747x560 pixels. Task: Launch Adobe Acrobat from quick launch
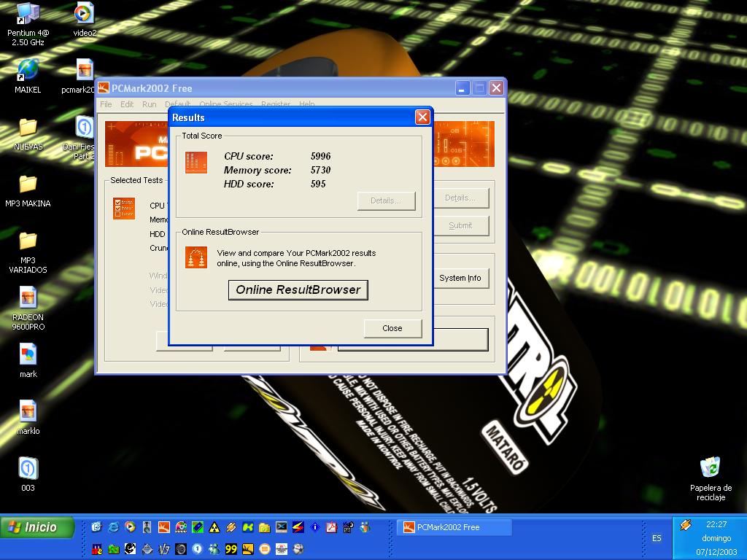click(x=332, y=526)
